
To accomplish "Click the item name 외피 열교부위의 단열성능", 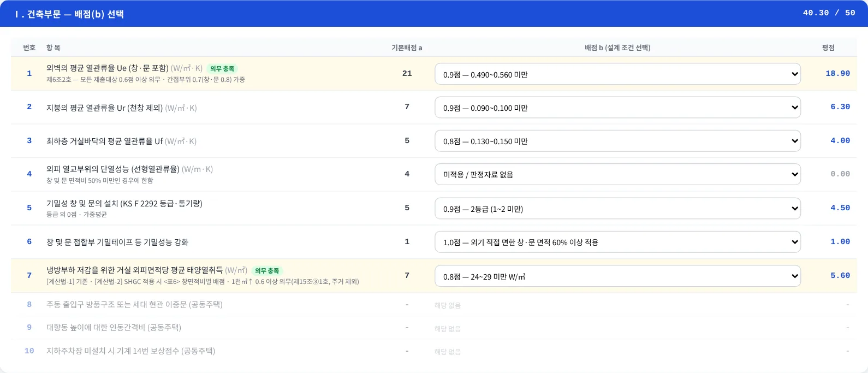I will (x=113, y=169).
